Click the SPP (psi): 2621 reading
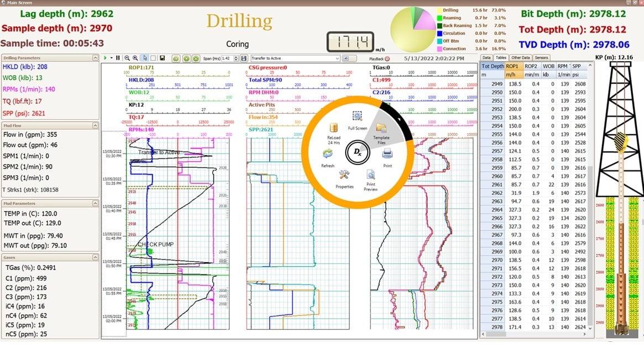 coord(24,114)
